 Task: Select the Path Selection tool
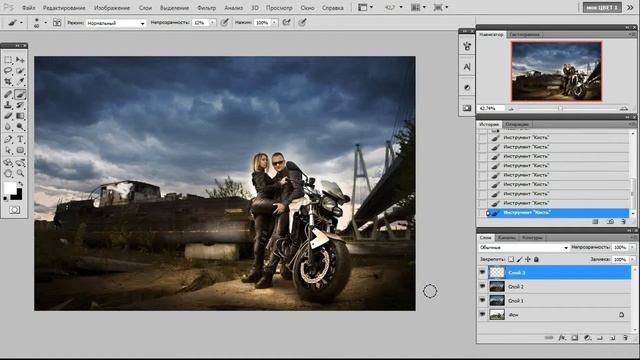[x=8, y=151]
